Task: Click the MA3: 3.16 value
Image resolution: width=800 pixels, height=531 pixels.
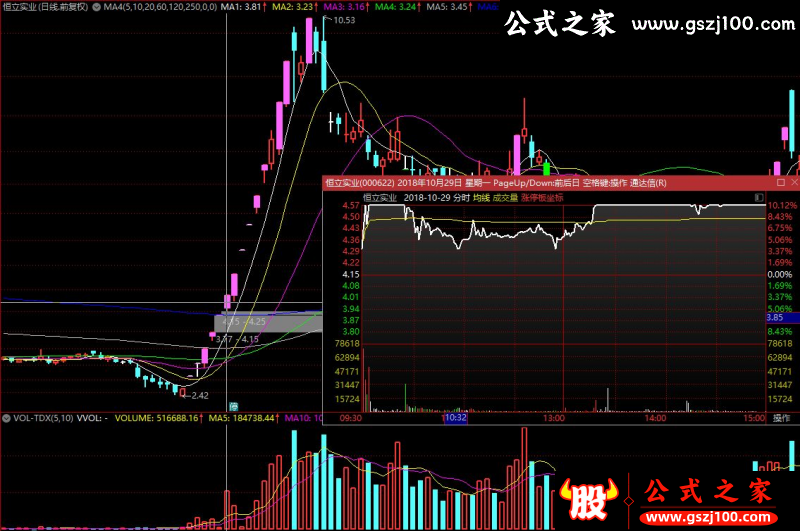Action: [344, 7]
